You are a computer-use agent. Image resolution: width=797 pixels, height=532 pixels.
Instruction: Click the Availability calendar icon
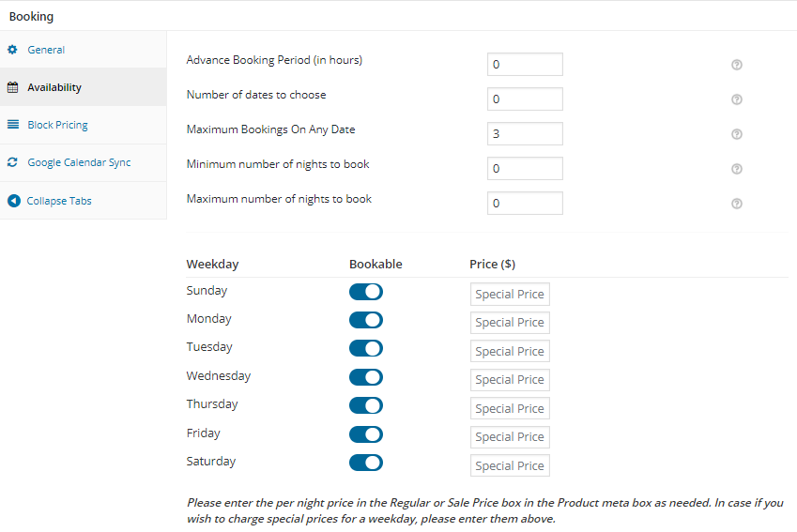(x=13, y=87)
